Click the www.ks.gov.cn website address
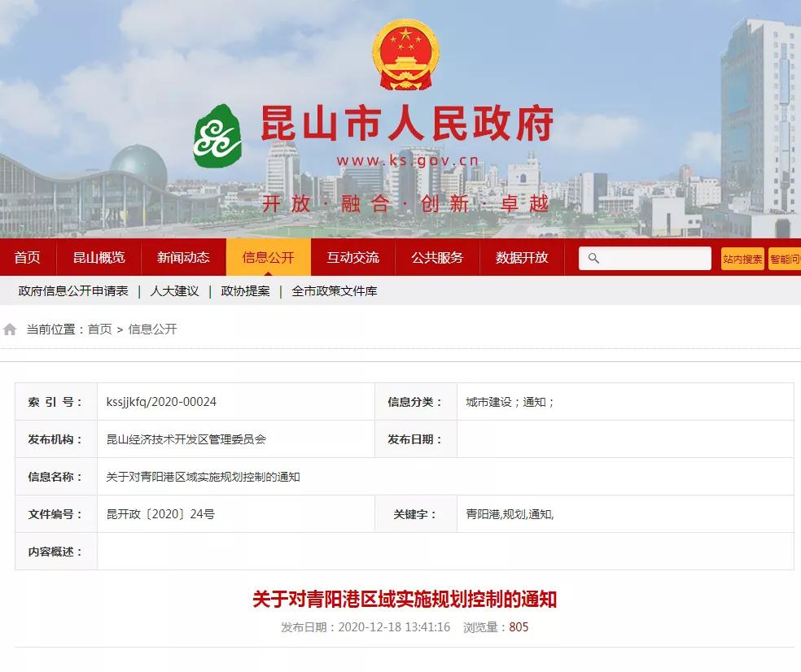Screen dimensions: 801x672 [x=410, y=157]
